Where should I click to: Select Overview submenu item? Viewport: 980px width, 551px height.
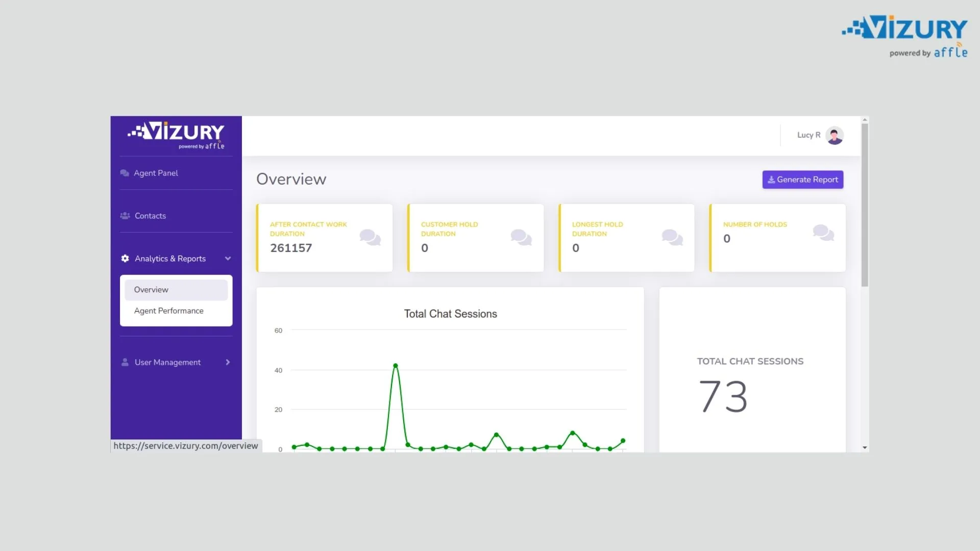coord(176,290)
